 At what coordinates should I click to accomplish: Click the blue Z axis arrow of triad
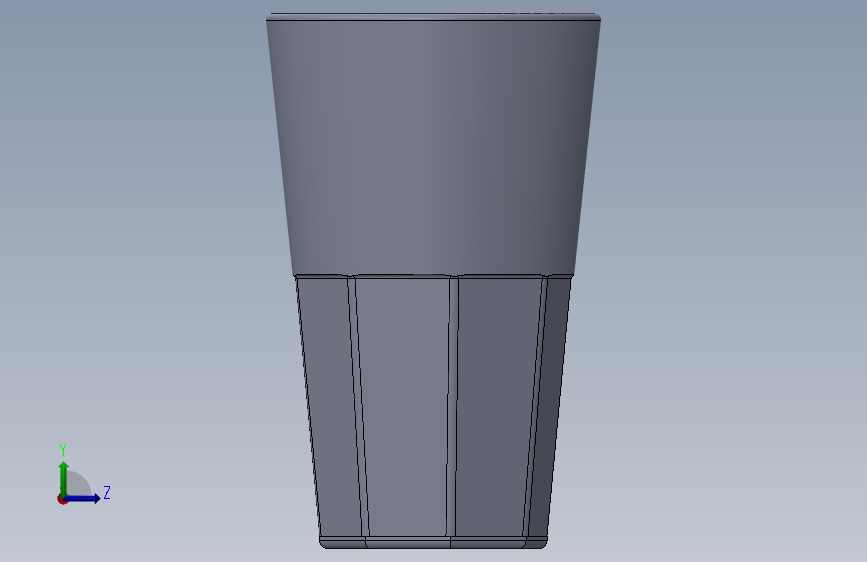pos(83,498)
